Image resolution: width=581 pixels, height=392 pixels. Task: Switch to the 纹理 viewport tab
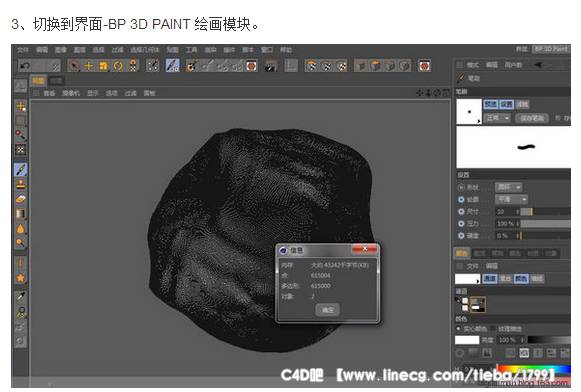56,81
